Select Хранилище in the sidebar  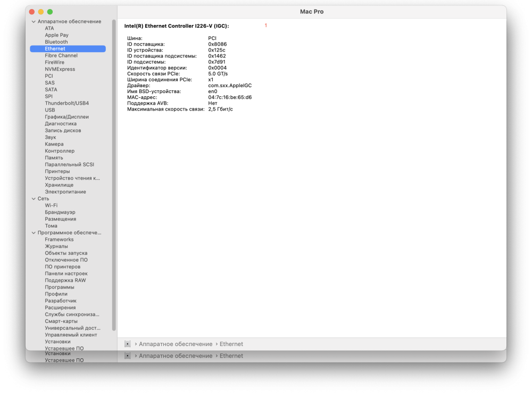click(x=59, y=185)
